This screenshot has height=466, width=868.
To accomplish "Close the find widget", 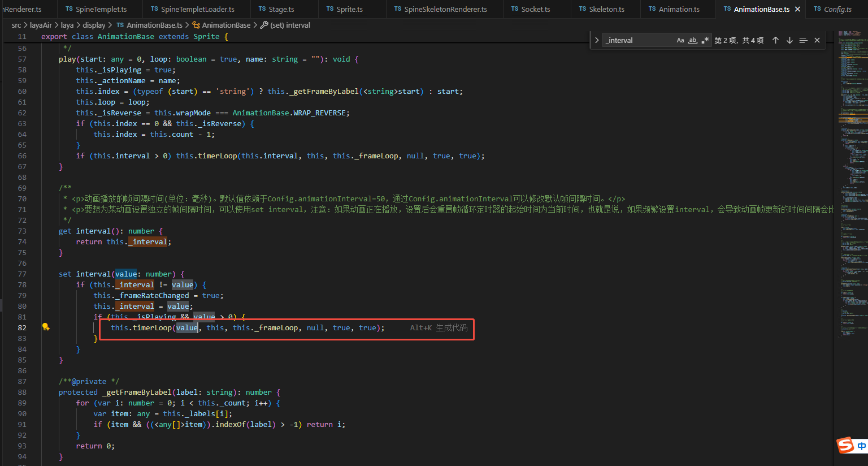I will [x=817, y=40].
